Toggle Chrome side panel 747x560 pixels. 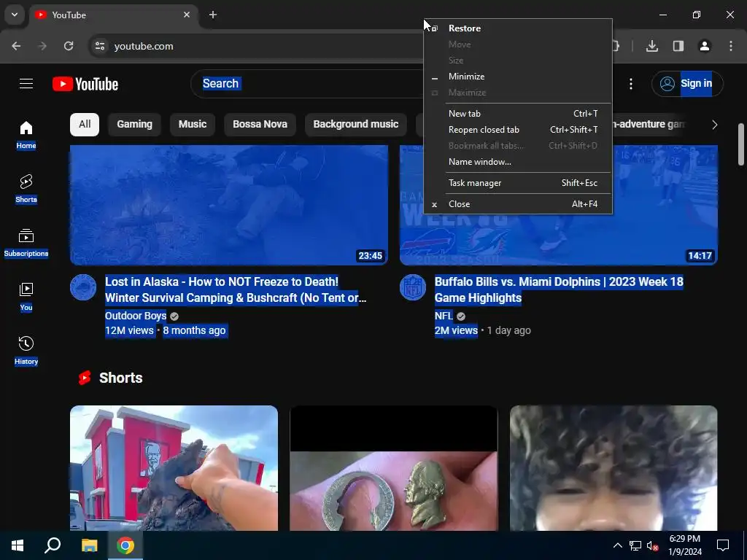(x=678, y=46)
